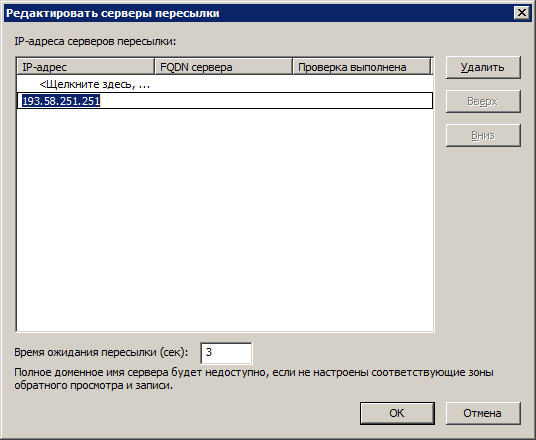Sort by the IP-адрес column header
Screen dimensions: 536x440
pyautogui.click(x=85, y=67)
